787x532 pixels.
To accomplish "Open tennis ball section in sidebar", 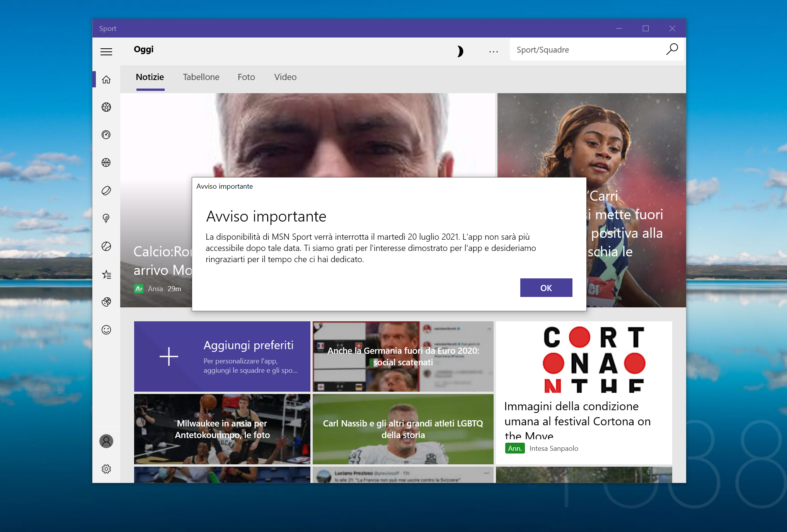I will click(x=106, y=246).
